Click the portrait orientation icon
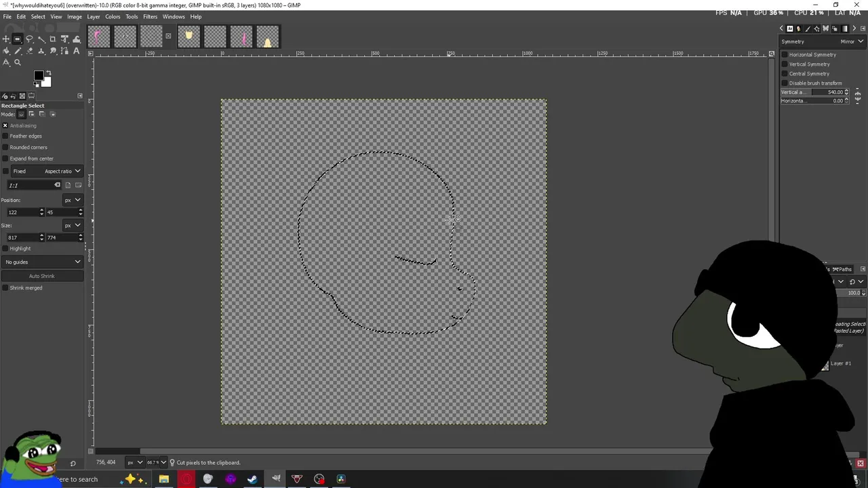868x488 pixels. click(68, 185)
